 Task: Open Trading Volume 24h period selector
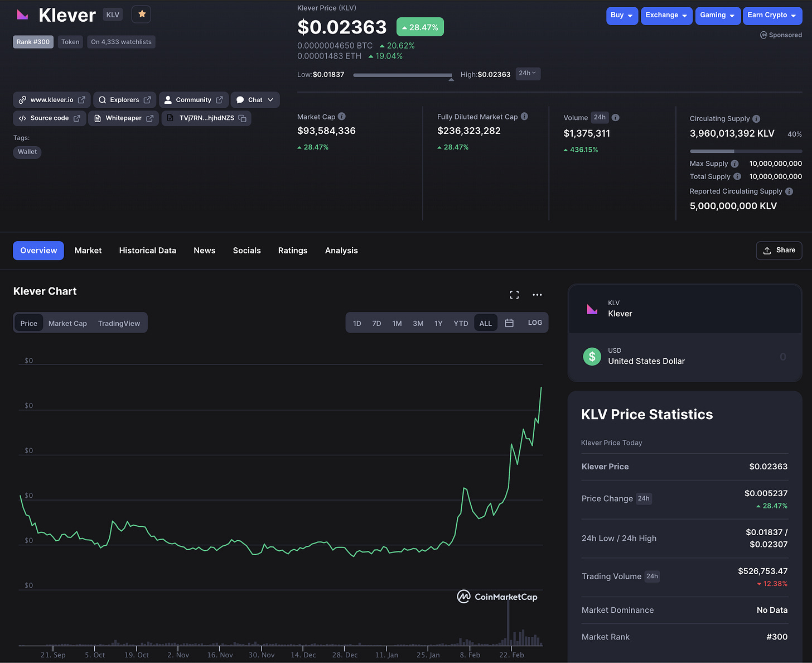tap(652, 576)
